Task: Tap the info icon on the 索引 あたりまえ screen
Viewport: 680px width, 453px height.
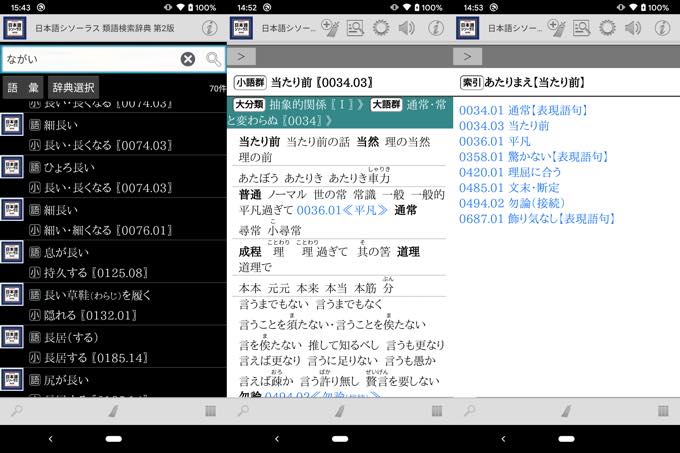Action: 663,28
